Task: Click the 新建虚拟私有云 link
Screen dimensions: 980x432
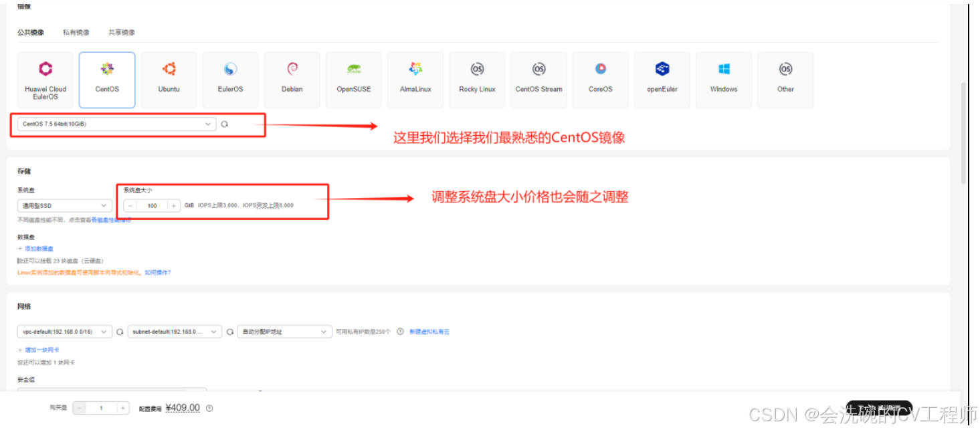Action: (x=429, y=332)
